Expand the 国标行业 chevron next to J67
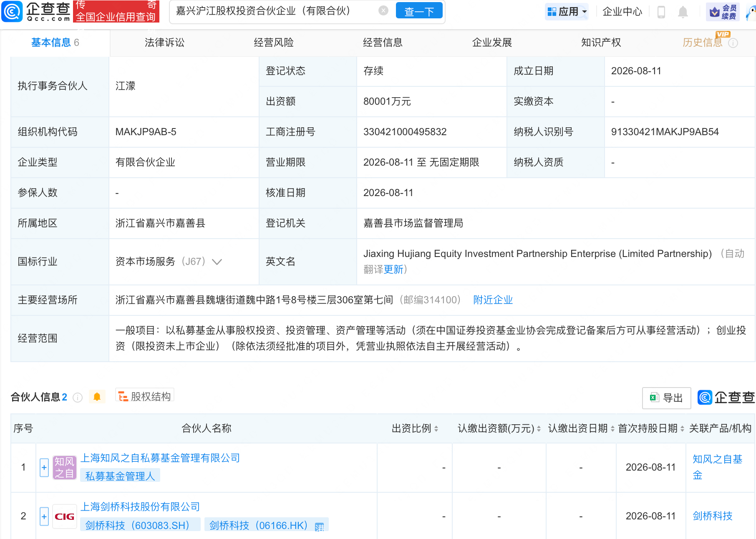Viewport: 756px width, 539px height. coord(217,262)
